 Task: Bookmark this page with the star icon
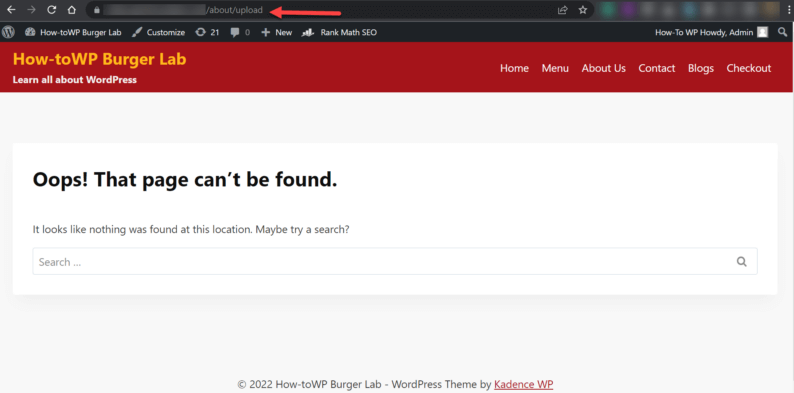[x=583, y=10]
